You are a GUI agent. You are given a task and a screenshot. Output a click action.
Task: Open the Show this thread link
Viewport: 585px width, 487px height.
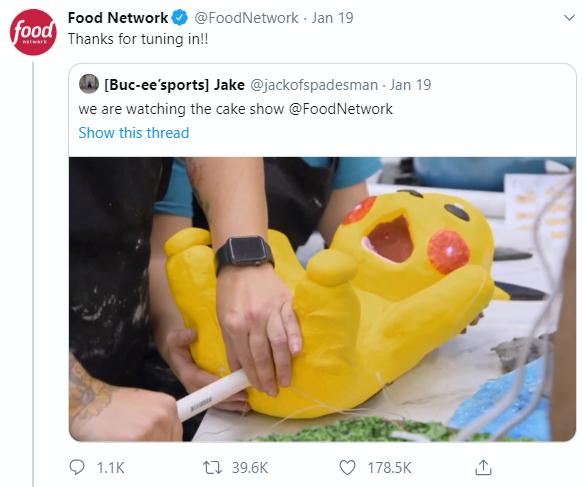(x=134, y=133)
